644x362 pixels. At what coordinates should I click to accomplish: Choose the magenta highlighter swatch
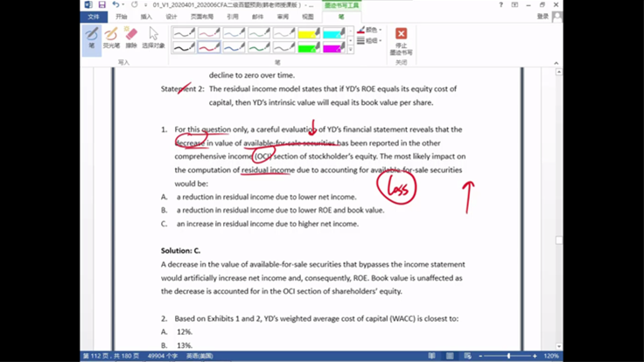pos(334,47)
